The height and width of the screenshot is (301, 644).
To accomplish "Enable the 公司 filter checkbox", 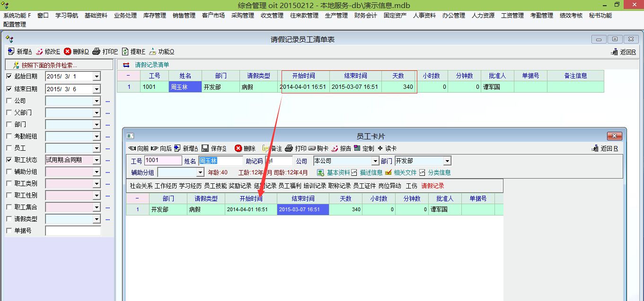I will click(9, 101).
